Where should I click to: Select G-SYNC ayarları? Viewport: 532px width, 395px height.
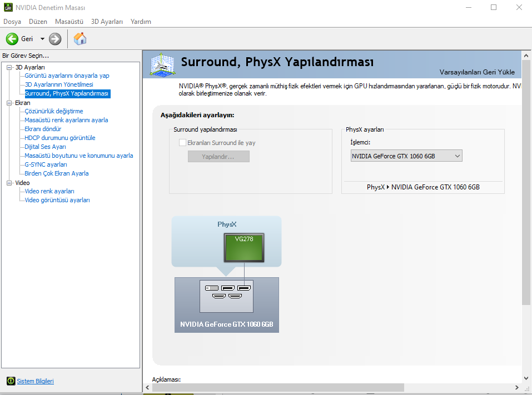click(46, 164)
